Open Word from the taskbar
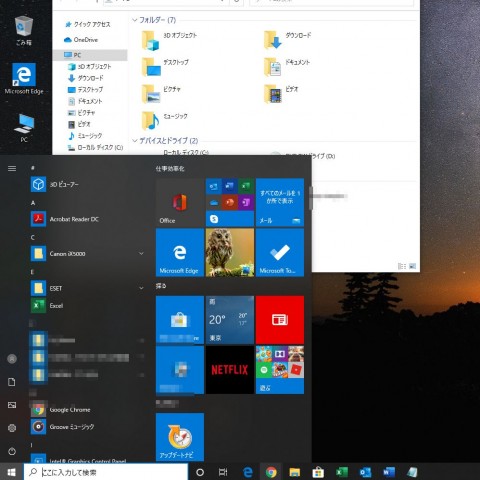Image resolution: width=480 pixels, height=480 pixels. tap(389, 472)
